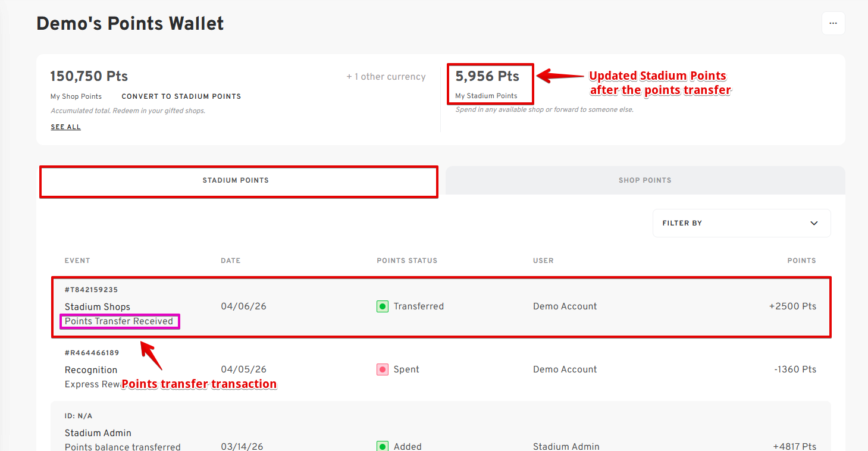Image resolution: width=868 pixels, height=451 pixels.
Task: Click the red Spent status icon
Action: [383, 369]
